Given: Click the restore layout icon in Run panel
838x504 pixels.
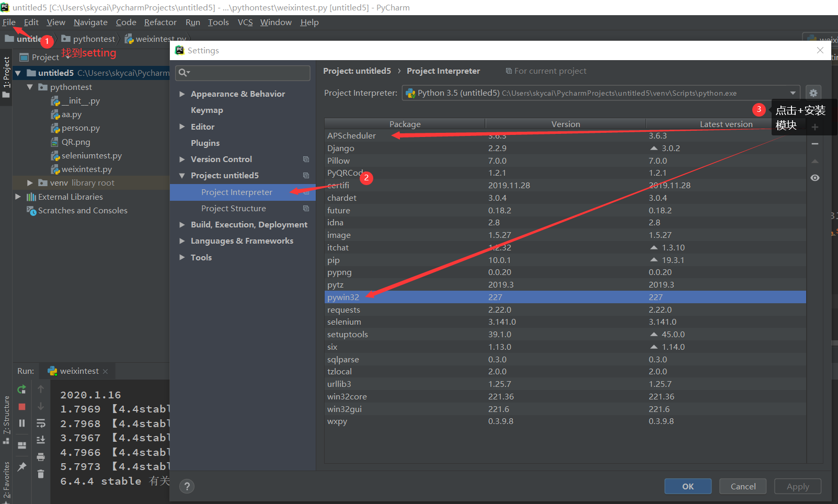Looking at the screenshot, I should 22,445.
